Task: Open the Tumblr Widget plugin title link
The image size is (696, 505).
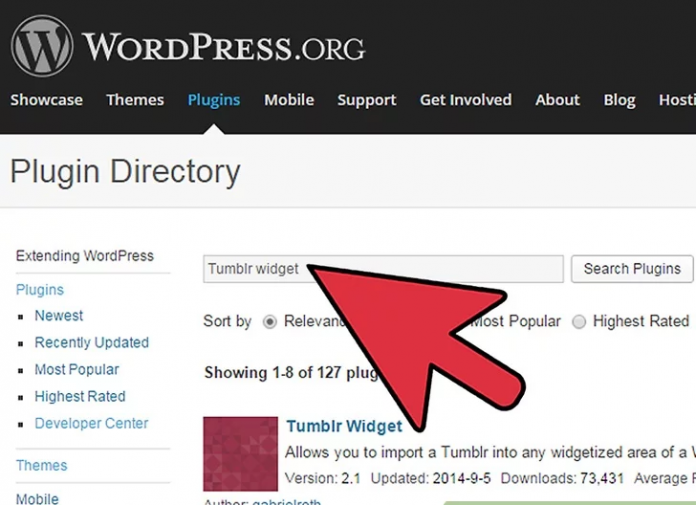Action: pos(344,427)
